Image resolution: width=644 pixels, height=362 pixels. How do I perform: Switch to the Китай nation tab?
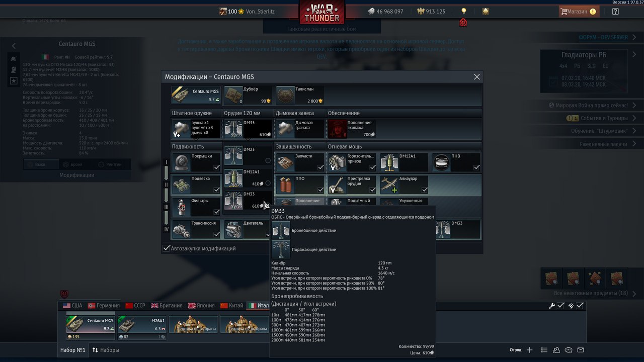click(x=231, y=306)
